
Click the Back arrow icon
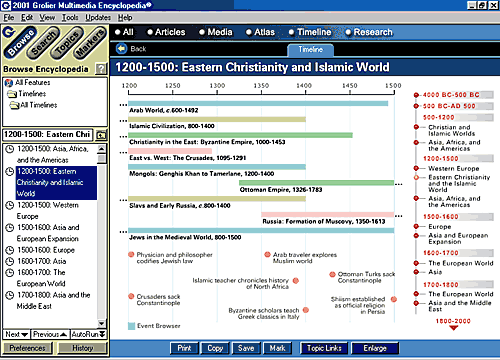click(x=121, y=49)
